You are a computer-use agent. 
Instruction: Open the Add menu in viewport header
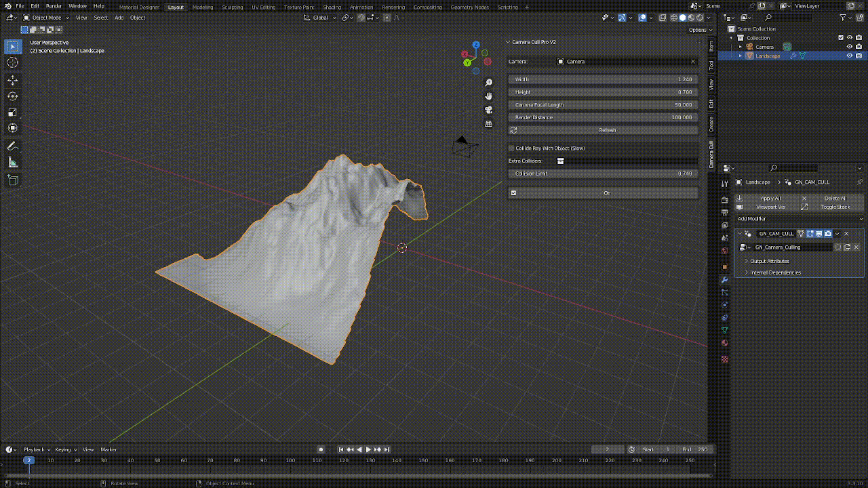119,18
